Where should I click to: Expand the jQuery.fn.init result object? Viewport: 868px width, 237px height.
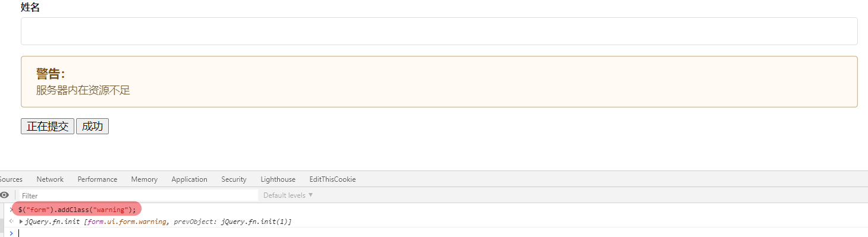[21, 222]
